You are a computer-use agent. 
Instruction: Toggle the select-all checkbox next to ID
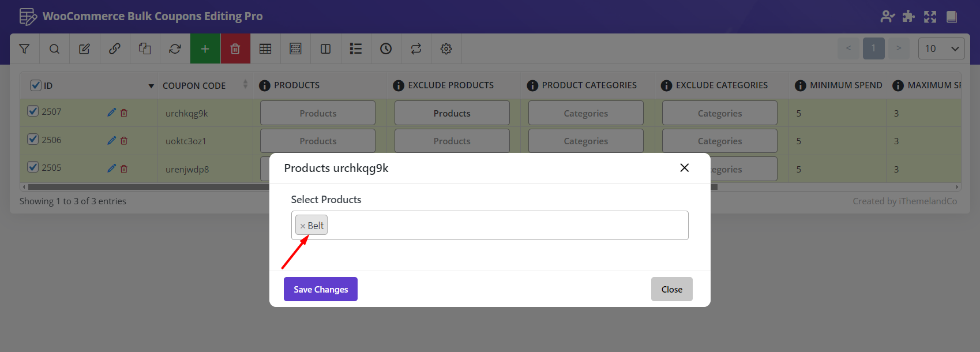click(35, 85)
